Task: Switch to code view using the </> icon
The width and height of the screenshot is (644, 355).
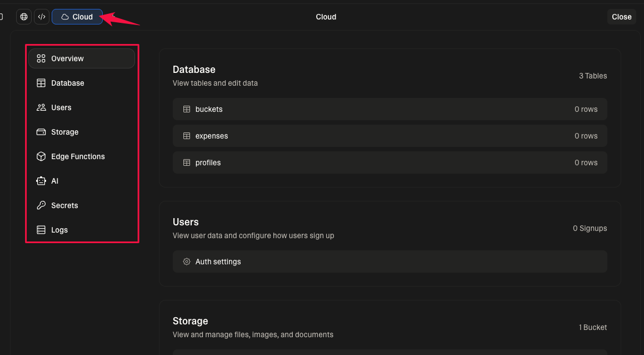Action: click(x=41, y=16)
